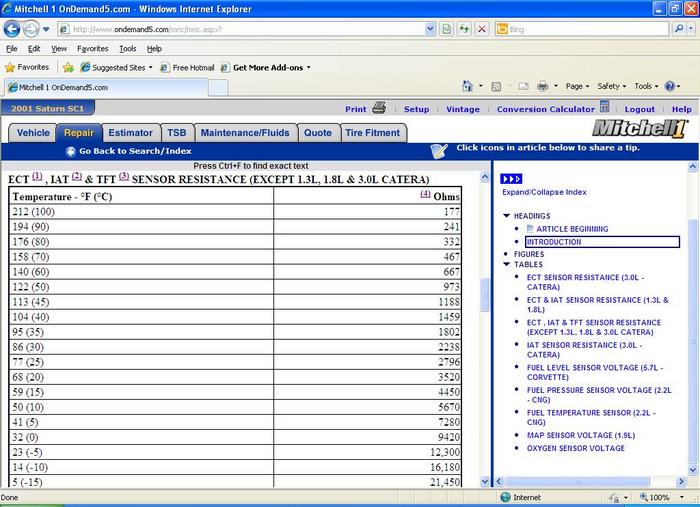Switch to the Estimator tab
Viewport: 700px width, 507px height.
click(x=130, y=132)
